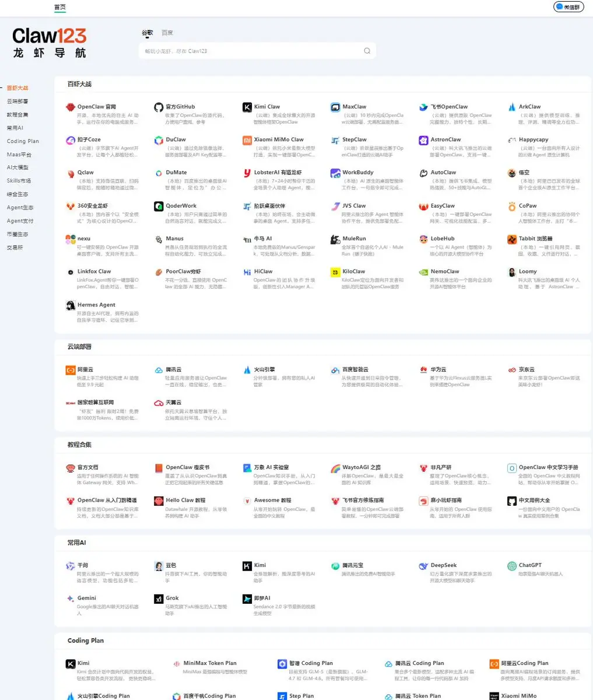Image resolution: width=593 pixels, height=700 pixels.
Task: Open the 首页 tab at top
Action: [x=60, y=7]
